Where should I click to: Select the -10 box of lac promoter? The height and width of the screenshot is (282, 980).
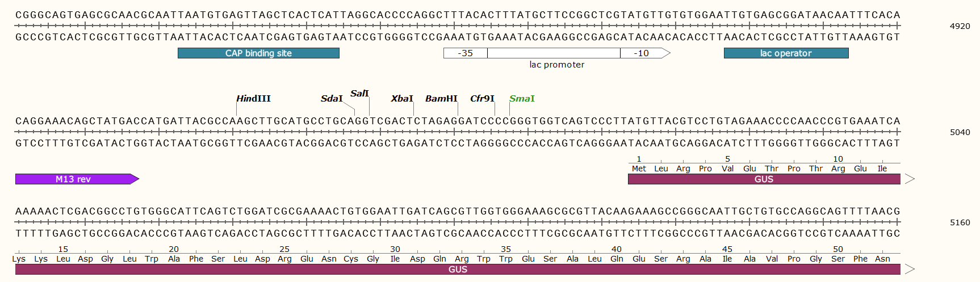coord(642,53)
